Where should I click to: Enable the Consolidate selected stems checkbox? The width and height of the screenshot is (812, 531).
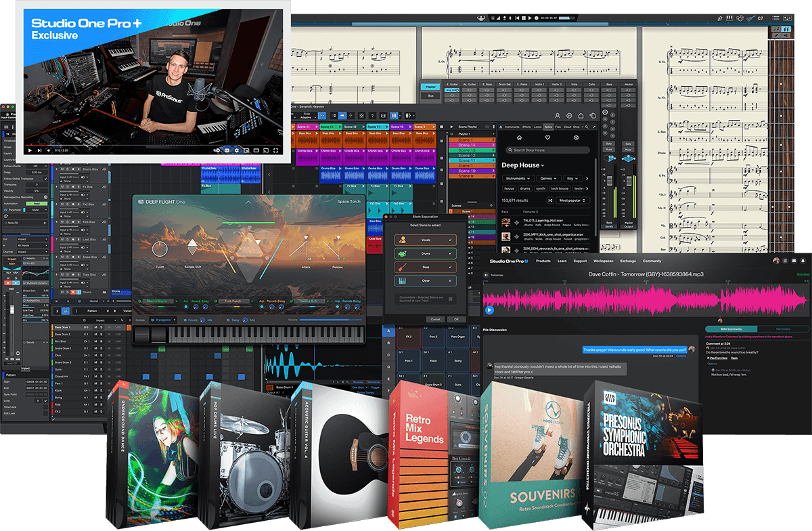(451, 299)
